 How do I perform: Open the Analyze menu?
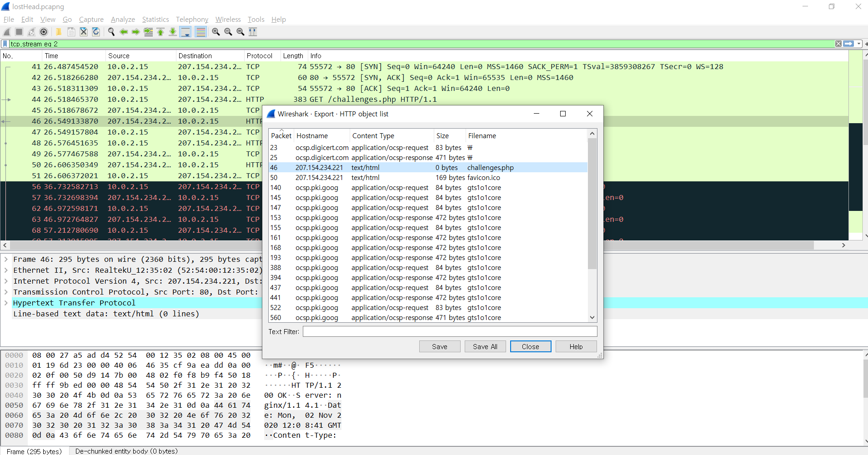pyautogui.click(x=123, y=20)
